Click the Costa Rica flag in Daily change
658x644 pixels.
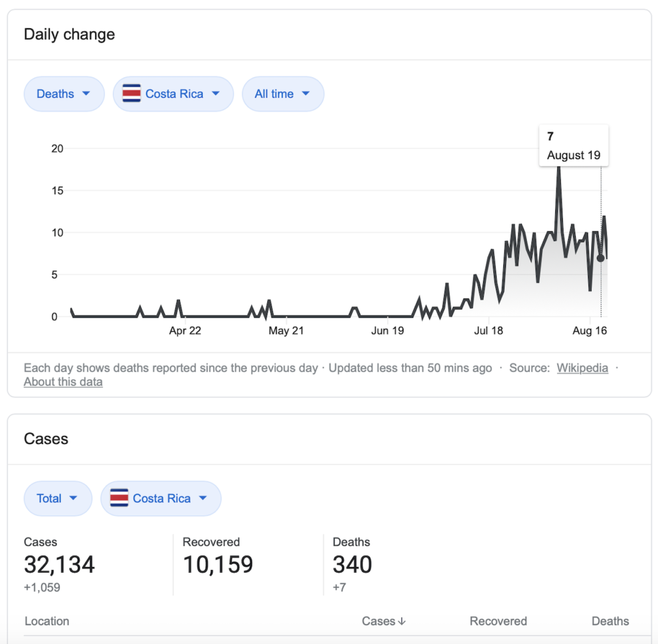tap(131, 94)
